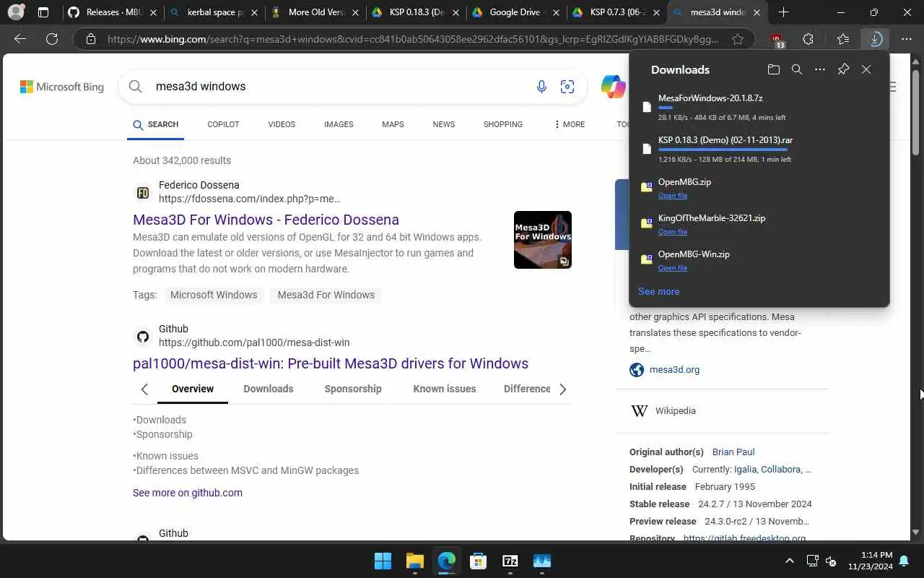Open the browser Extensions icon
The height and width of the screenshot is (578, 924).
[x=808, y=39]
